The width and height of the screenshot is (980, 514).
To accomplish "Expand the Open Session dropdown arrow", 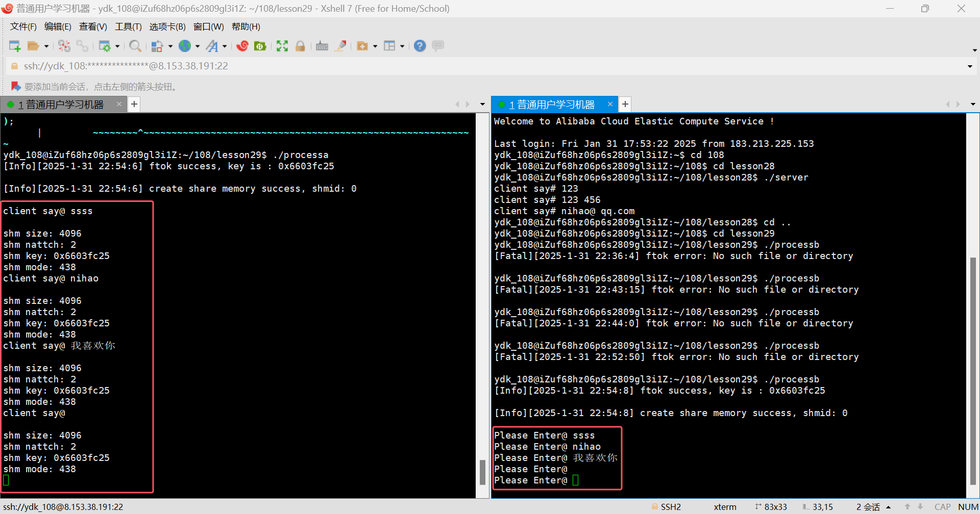I will point(46,46).
